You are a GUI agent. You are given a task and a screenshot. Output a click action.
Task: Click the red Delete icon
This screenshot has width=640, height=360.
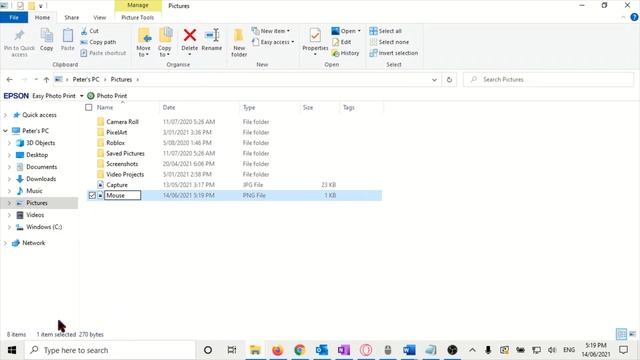(x=189, y=36)
